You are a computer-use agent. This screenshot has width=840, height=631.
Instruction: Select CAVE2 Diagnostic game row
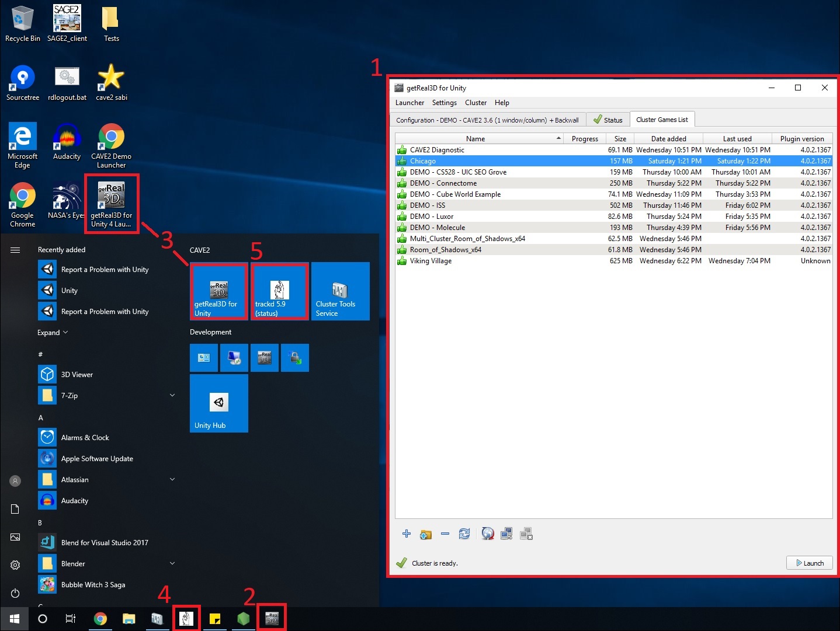tap(614, 150)
